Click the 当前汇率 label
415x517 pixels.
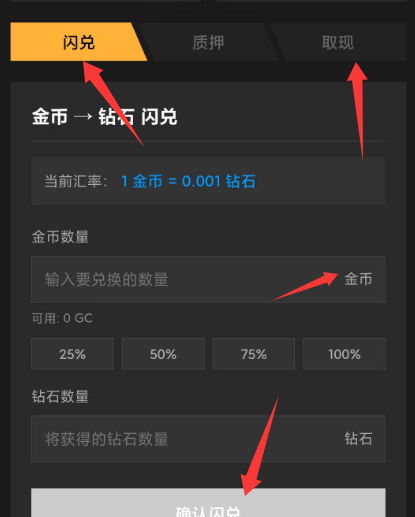coord(76,181)
